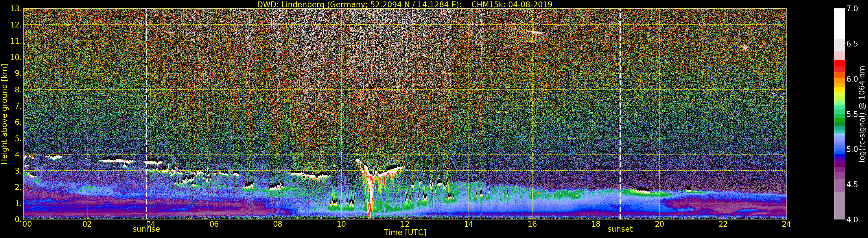Click the time-axis tick label 06

214,224
